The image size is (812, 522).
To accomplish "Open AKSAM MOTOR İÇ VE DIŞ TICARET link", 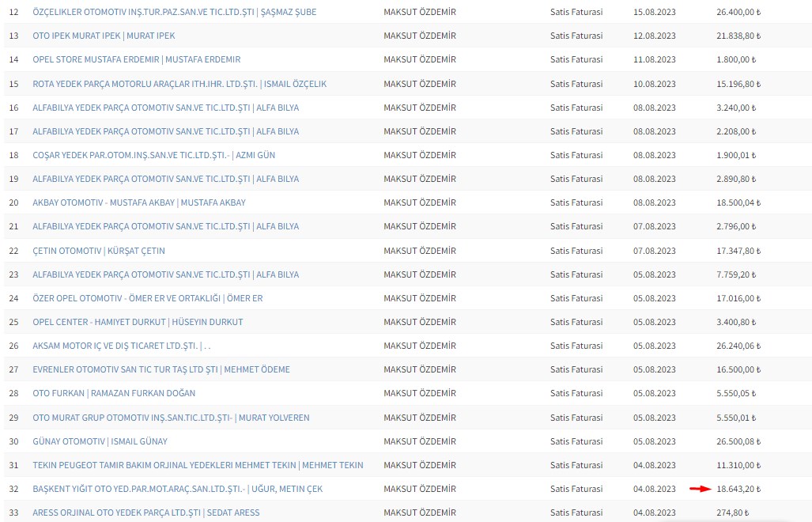I will pyautogui.click(x=122, y=346).
